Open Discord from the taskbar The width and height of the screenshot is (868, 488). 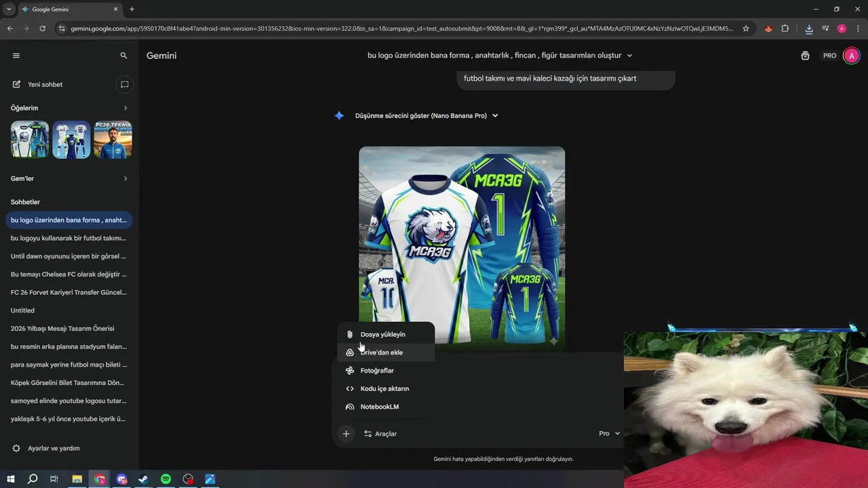[x=122, y=479]
